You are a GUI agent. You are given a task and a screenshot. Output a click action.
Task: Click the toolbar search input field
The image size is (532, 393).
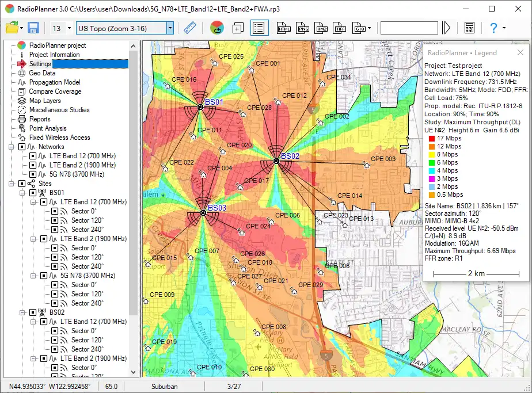409,28
